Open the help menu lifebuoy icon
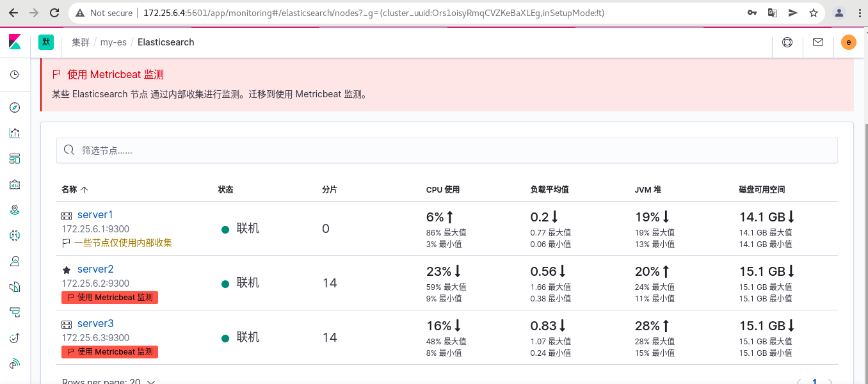 (787, 43)
